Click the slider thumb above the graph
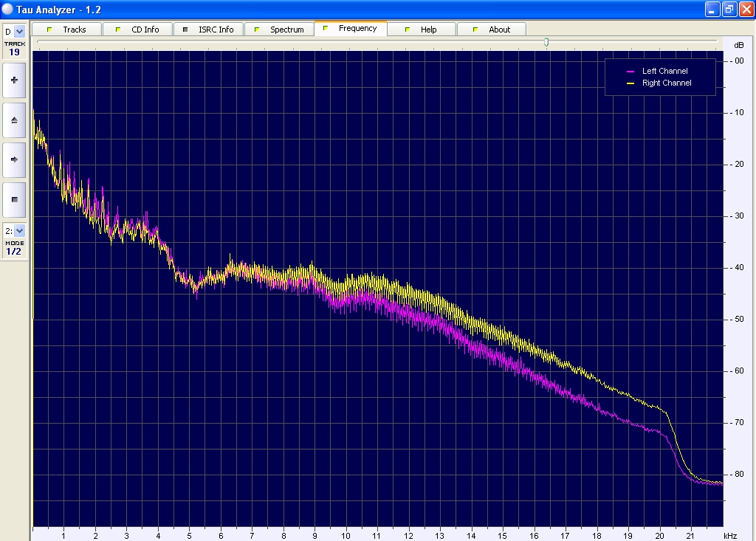This screenshot has width=756, height=541. click(x=546, y=42)
